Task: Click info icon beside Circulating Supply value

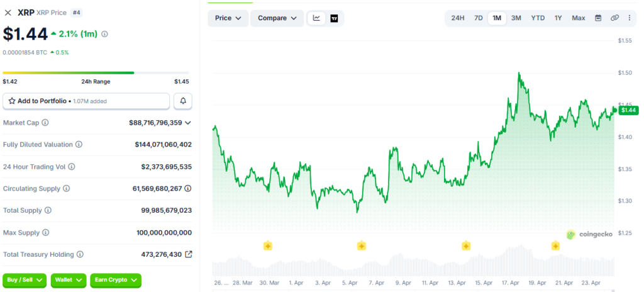Action: (187, 188)
